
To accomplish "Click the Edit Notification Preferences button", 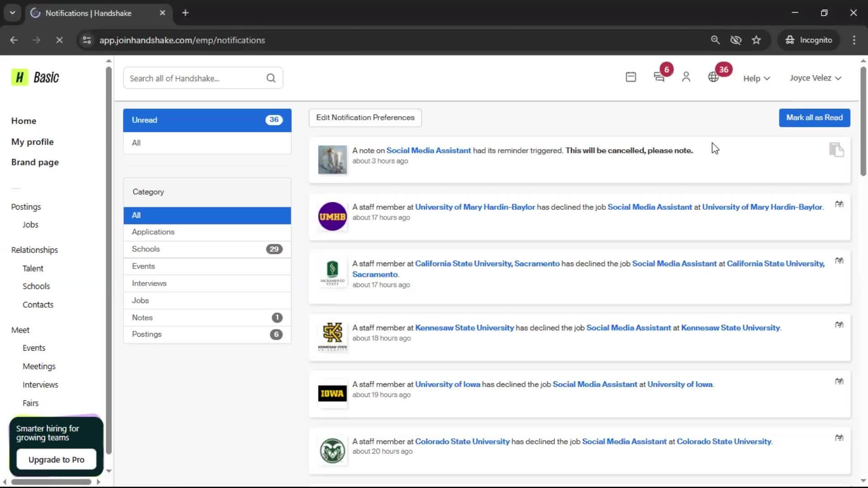I will click(365, 117).
